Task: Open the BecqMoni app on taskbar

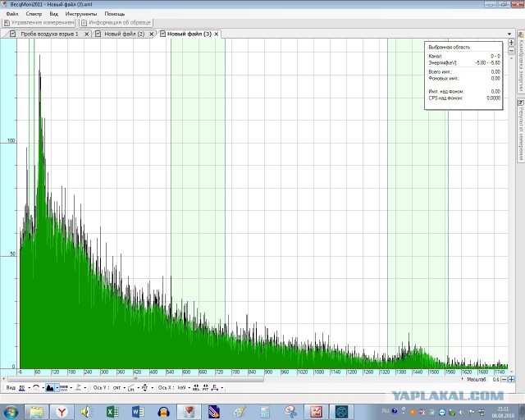Action: 316,412
